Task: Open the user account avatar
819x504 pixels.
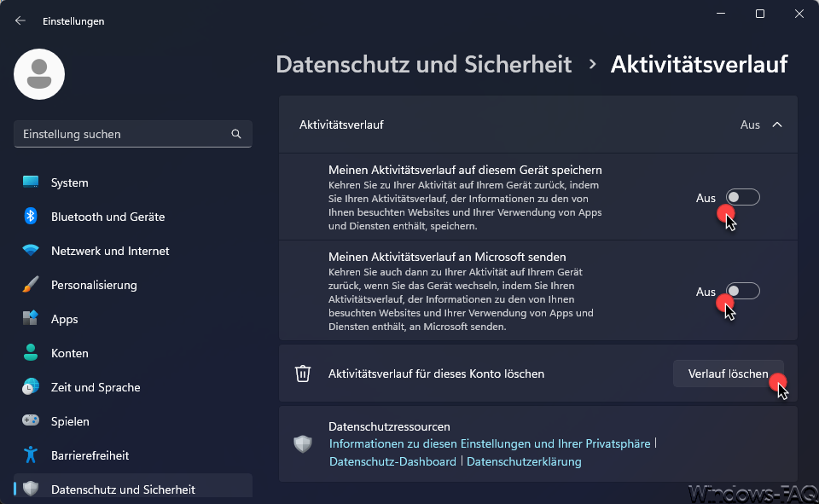Action: [x=39, y=74]
